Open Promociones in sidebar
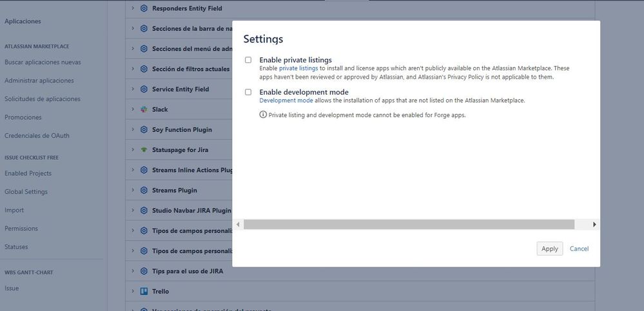 pos(23,117)
